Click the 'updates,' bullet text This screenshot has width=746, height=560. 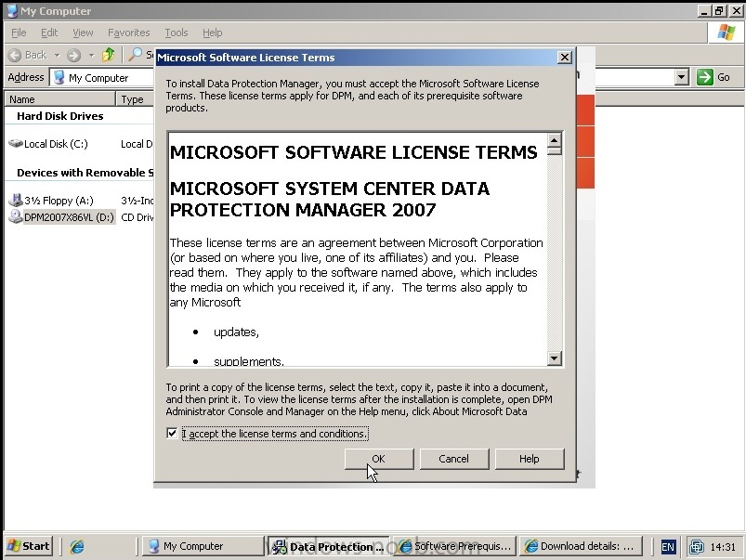coord(236,332)
